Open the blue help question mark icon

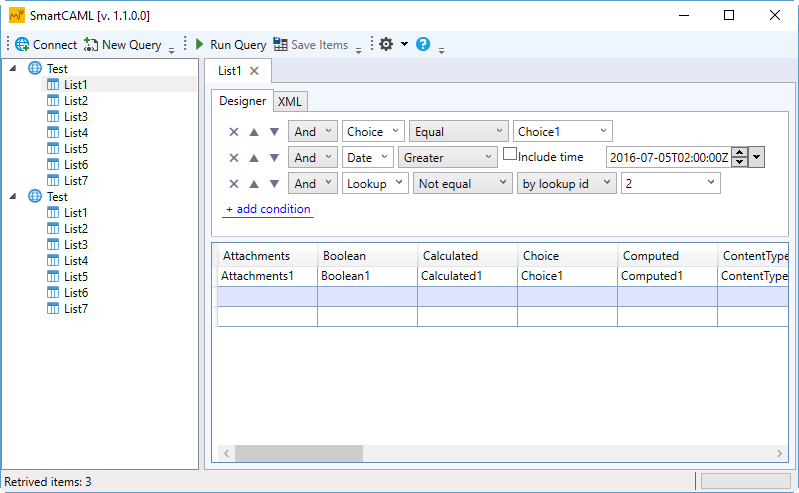point(423,44)
